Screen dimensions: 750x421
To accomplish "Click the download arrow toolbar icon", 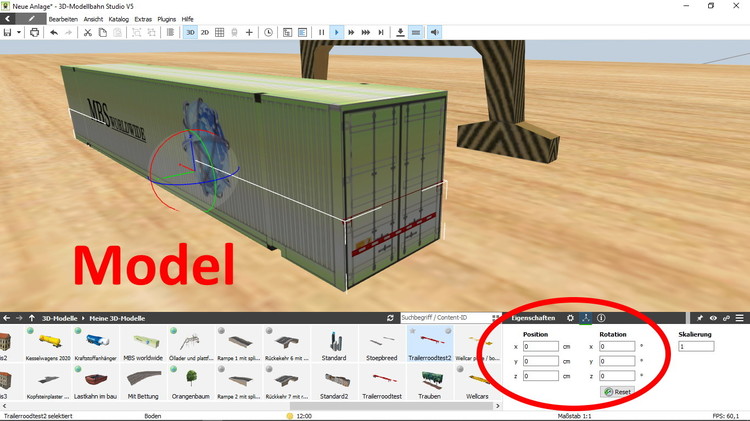I will (x=400, y=33).
